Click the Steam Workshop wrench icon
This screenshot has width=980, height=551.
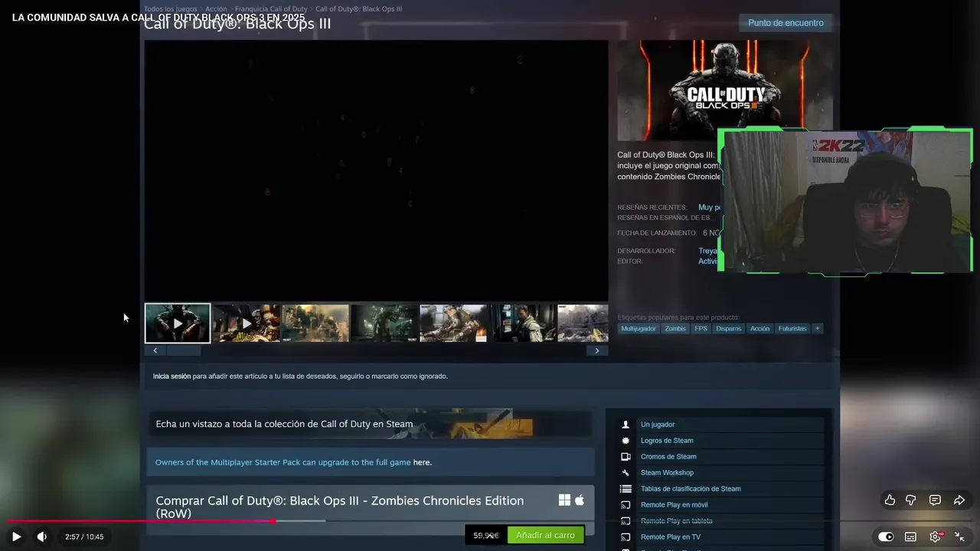click(626, 473)
